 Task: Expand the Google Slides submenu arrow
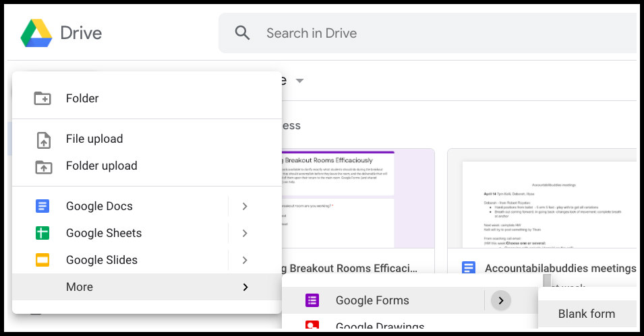point(245,261)
